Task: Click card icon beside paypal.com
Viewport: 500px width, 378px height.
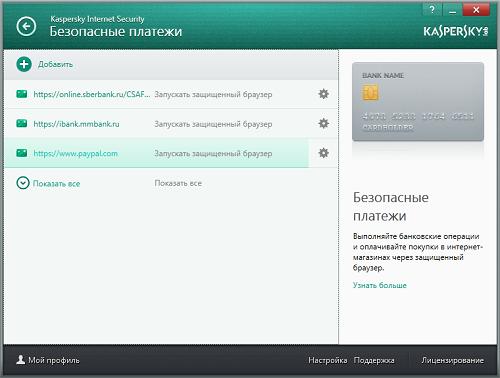Action: pos(22,153)
